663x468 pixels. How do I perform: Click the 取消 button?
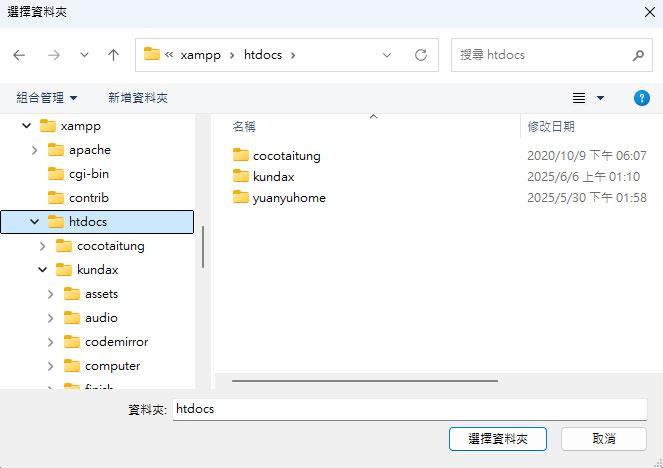pos(603,439)
